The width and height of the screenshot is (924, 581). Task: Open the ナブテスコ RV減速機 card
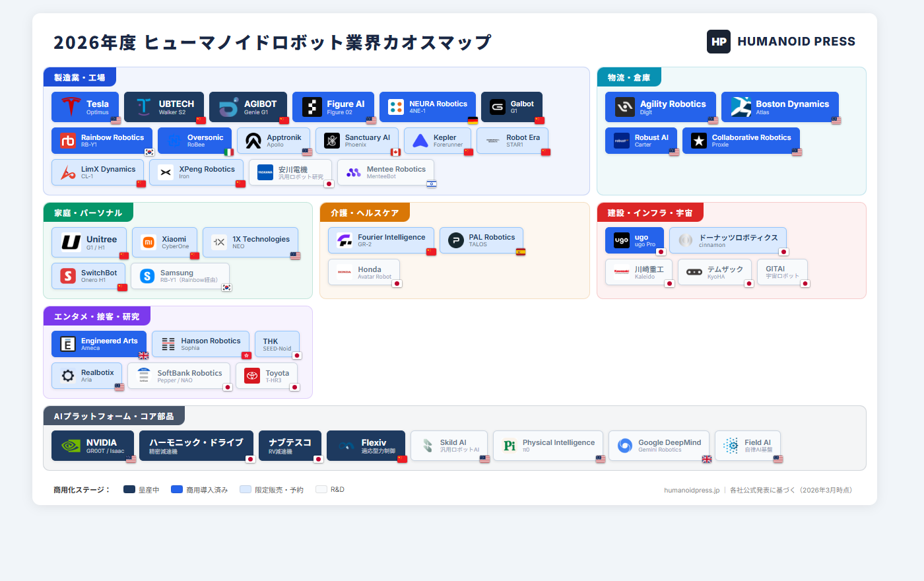tap(290, 446)
